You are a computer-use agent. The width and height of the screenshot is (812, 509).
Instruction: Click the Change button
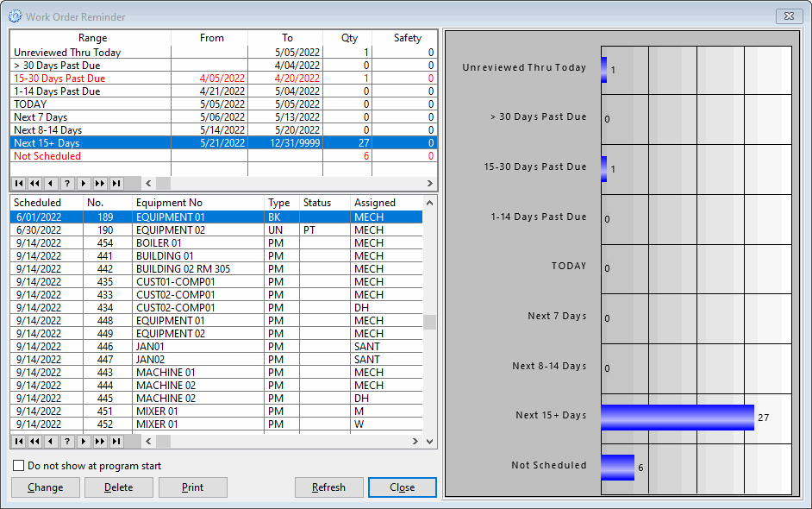click(45, 487)
